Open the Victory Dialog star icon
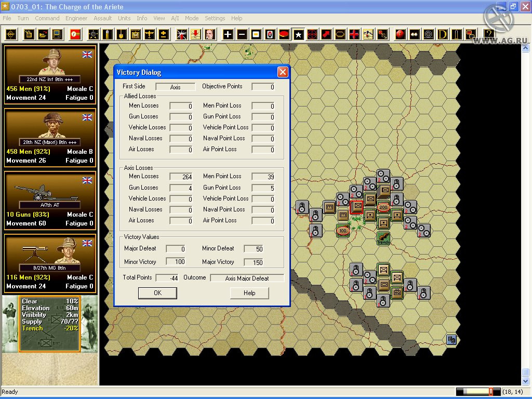The image size is (532, 399). click(298, 35)
